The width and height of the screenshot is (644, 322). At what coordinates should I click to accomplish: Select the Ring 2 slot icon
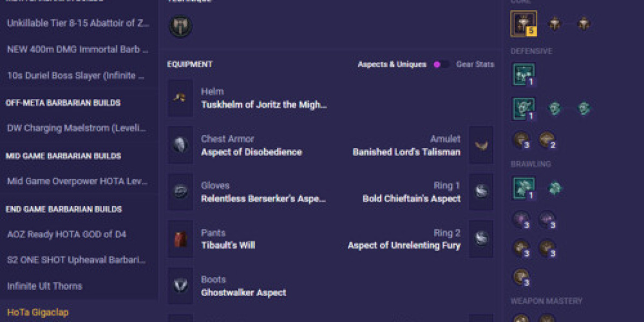[481, 239]
